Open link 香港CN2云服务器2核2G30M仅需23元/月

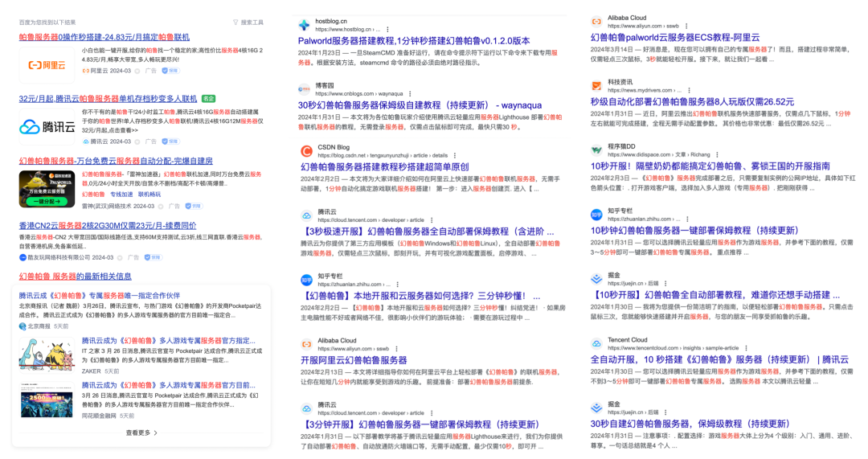[x=108, y=225]
